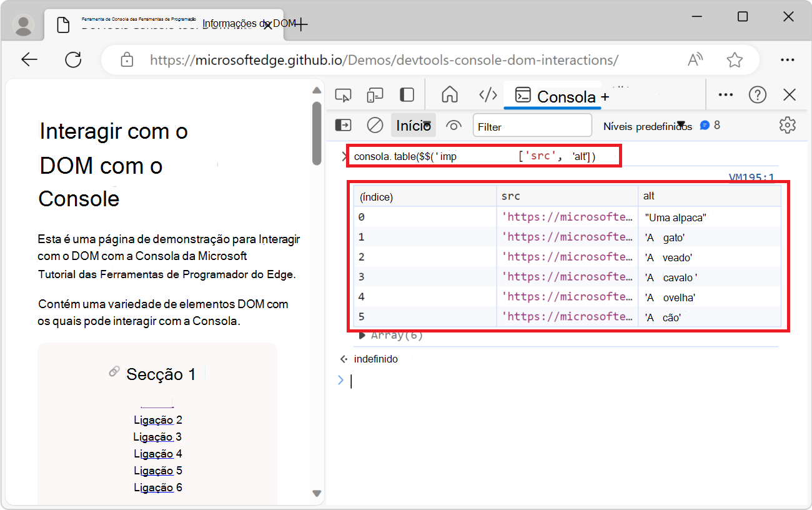Expand the Array(6) entry
812x510 pixels.
point(362,334)
